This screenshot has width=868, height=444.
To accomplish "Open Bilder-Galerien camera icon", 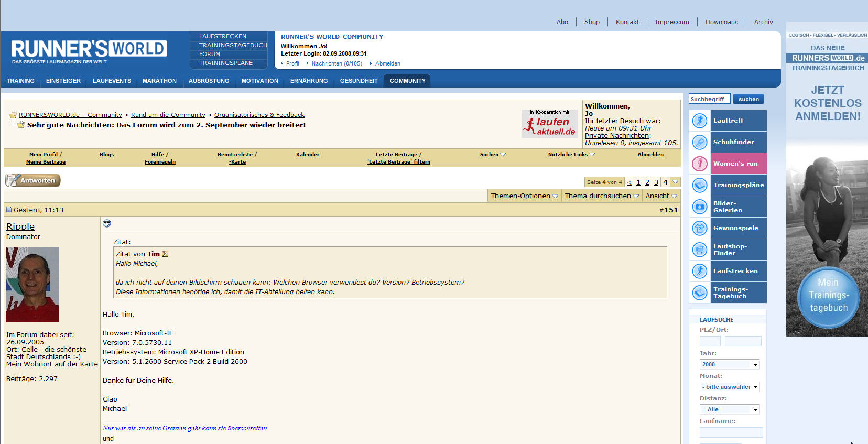I will coord(700,207).
